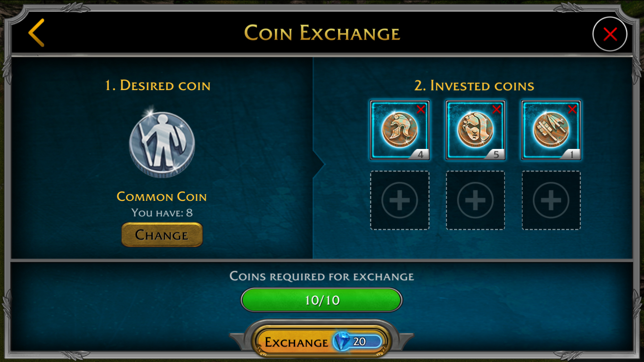The image size is (644, 362).
Task: Go back using the gold arrow
Action: tap(36, 33)
